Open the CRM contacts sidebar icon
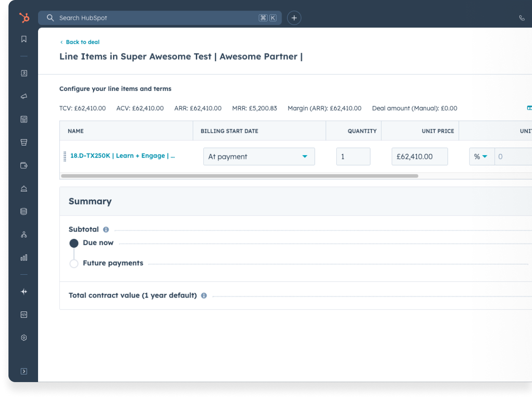The image size is (532, 399). pos(24,73)
